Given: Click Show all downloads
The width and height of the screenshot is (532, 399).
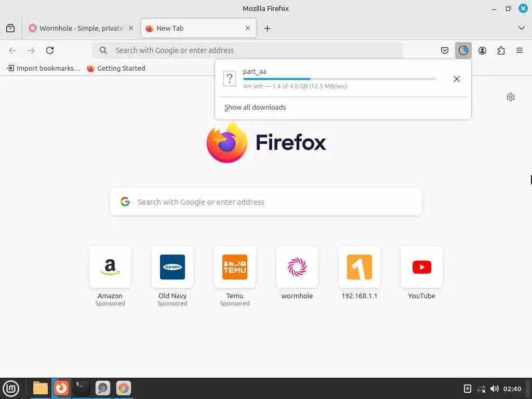Looking at the screenshot, I should [x=255, y=107].
